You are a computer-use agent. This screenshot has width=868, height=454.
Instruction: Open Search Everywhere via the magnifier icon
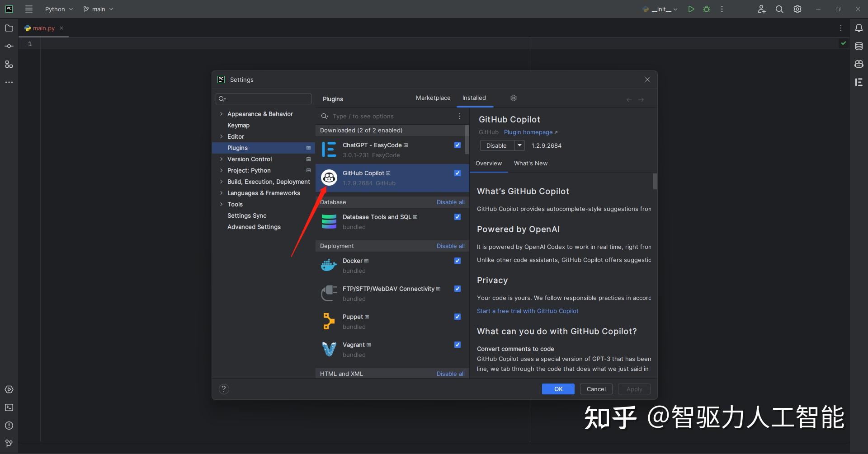click(779, 9)
